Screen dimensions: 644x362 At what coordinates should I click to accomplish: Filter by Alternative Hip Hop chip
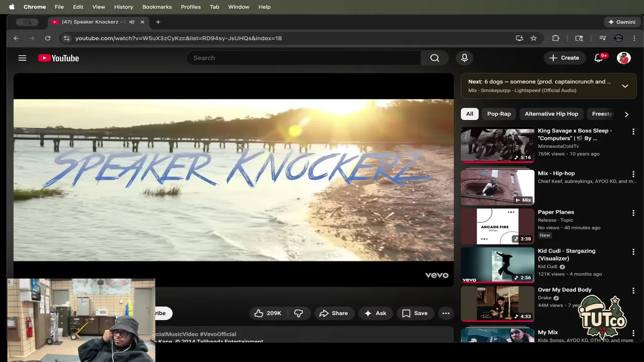551,114
